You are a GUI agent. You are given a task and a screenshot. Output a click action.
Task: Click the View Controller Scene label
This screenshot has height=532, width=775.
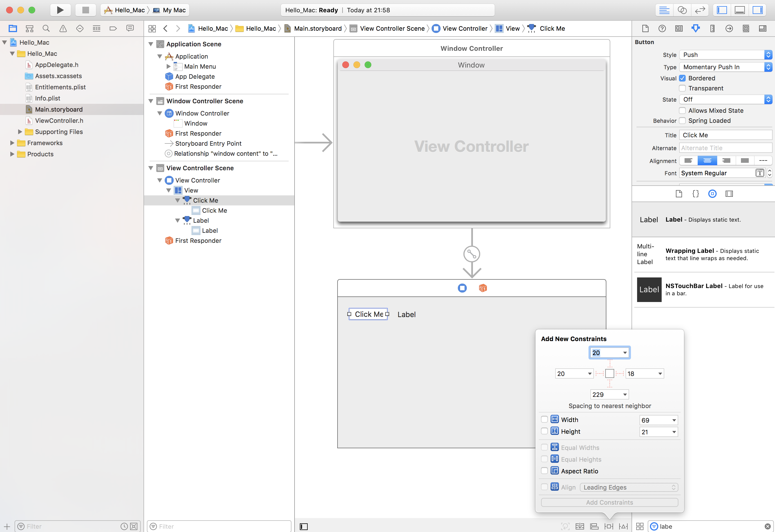click(201, 168)
